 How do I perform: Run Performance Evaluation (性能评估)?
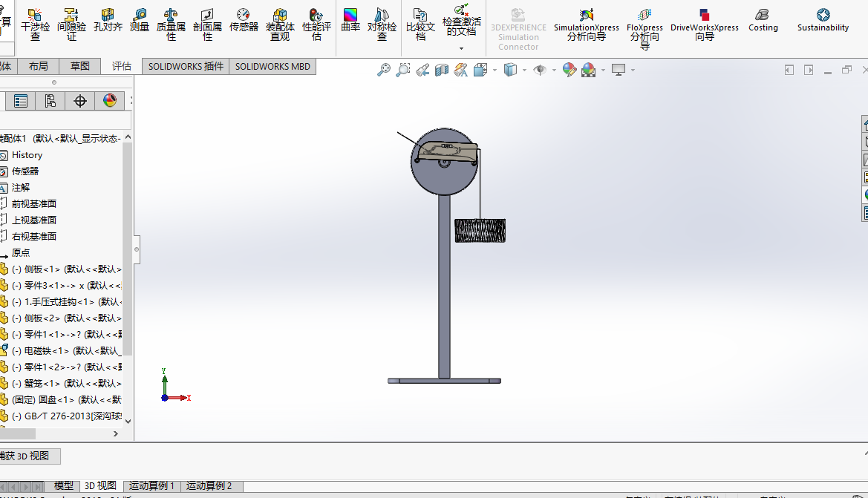pos(316,25)
